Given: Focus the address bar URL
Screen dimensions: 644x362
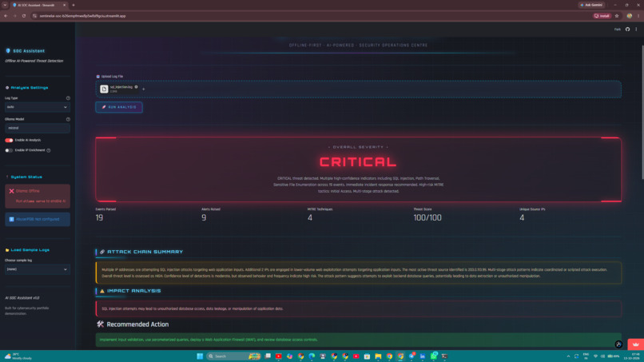Looking at the screenshot, I should pos(82,16).
